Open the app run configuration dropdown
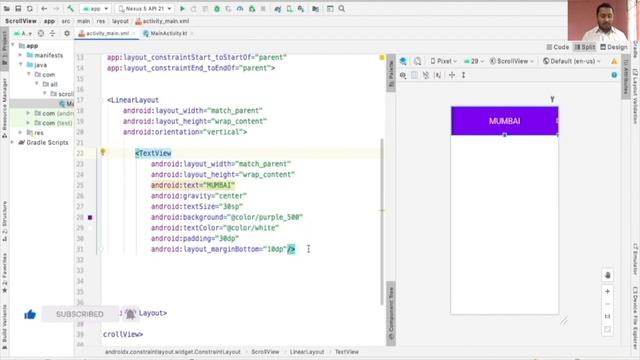 click(96, 9)
